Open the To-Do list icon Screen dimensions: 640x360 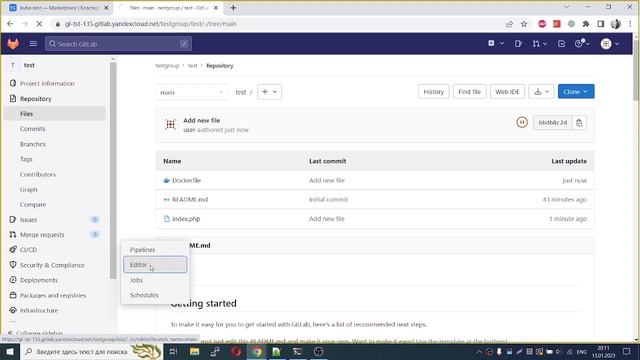[562, 43]
